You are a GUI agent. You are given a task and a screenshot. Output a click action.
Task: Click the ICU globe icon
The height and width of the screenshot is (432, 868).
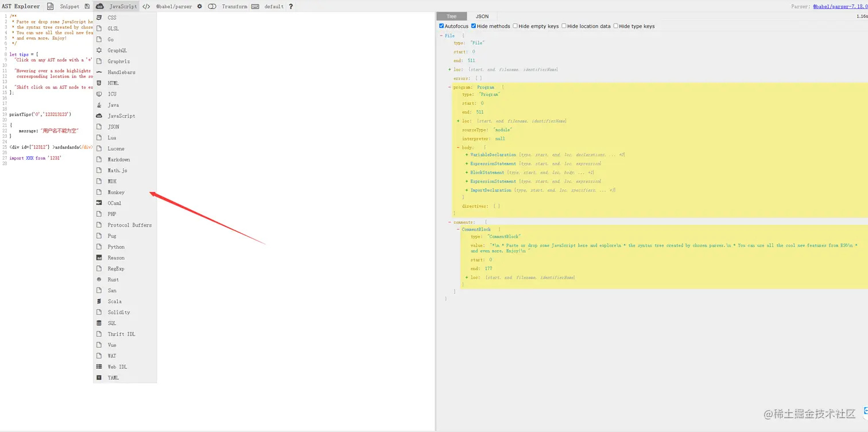99,94
